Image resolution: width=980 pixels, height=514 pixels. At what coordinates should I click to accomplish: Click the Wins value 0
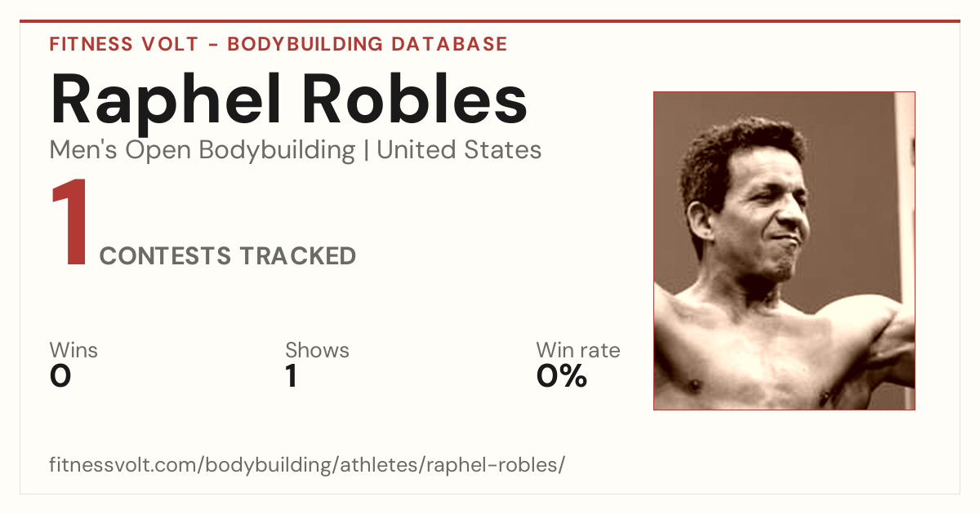60,377
